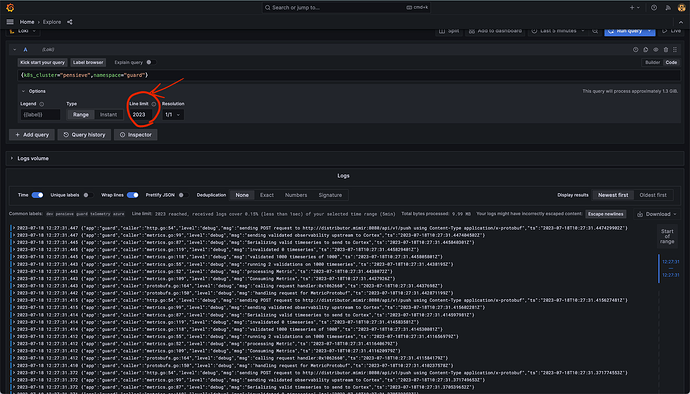The image size is (690, 394).
Task: Click the Add to dashboard button
Action: 495,31
